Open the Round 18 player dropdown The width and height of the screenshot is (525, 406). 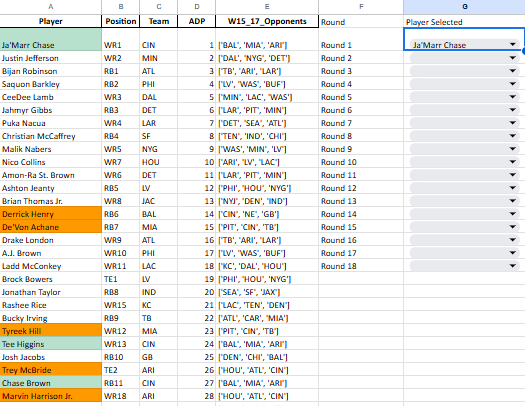click(x=512, y=266)
